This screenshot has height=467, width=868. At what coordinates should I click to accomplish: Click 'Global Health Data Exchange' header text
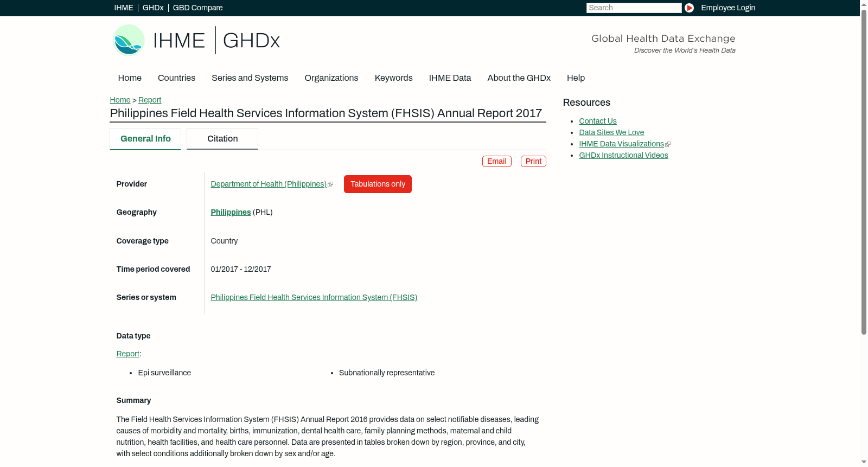tap(663, 39)
